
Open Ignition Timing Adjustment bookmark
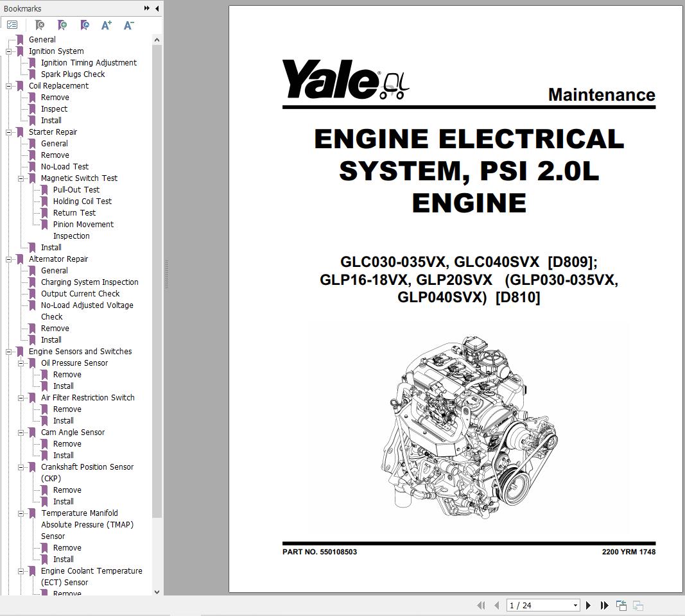coord(89,63)
